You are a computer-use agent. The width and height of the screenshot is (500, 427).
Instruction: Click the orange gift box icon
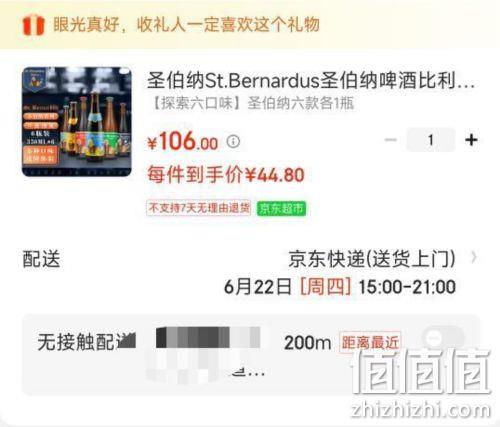(33, 25)
